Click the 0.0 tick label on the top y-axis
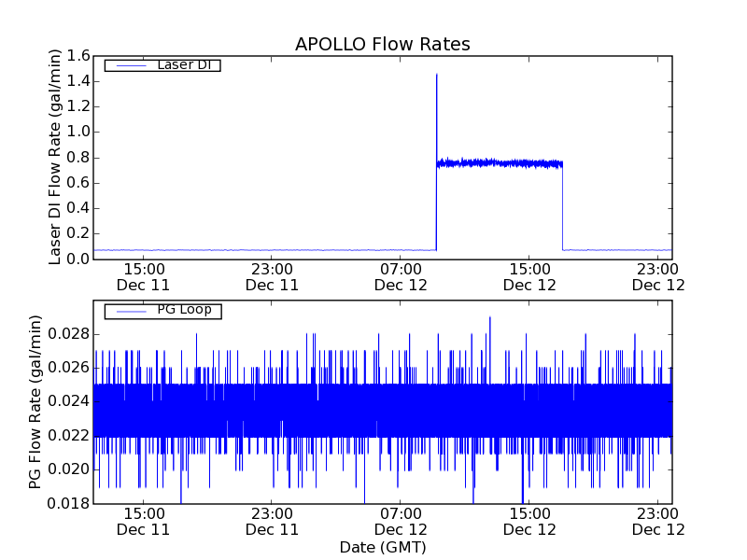The image size is (747, 560). pyautogui.click(x=78, y=259)
